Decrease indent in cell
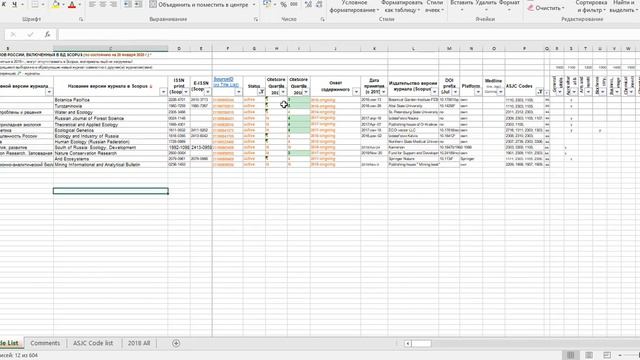640x360 pixels. [127, 4]
